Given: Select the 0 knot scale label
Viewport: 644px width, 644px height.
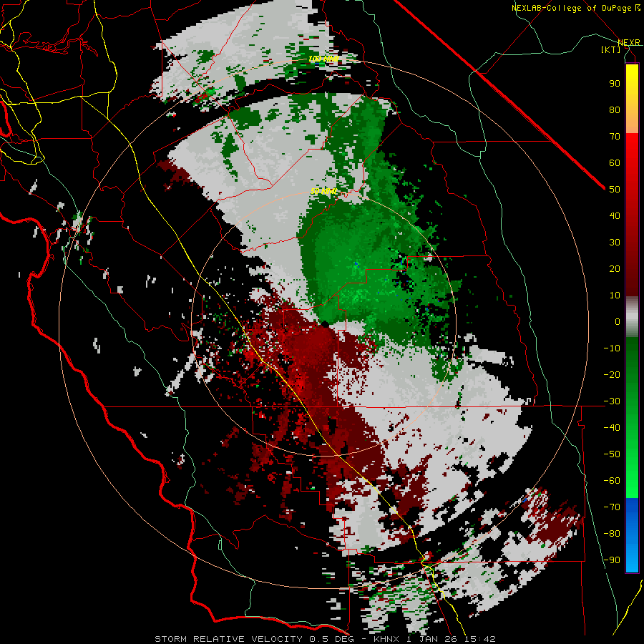Looking at the screenshot, I should [x=618, y=322].
